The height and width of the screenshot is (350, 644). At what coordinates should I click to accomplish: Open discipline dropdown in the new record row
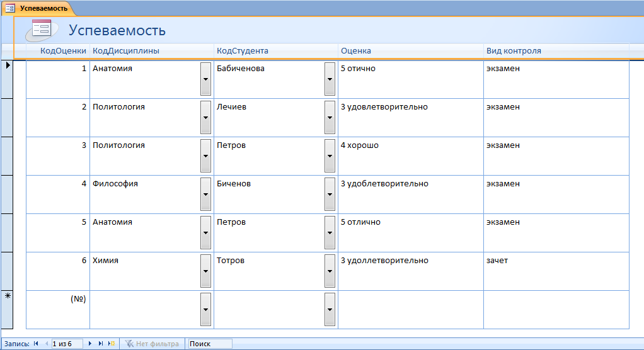coord(206,309)
